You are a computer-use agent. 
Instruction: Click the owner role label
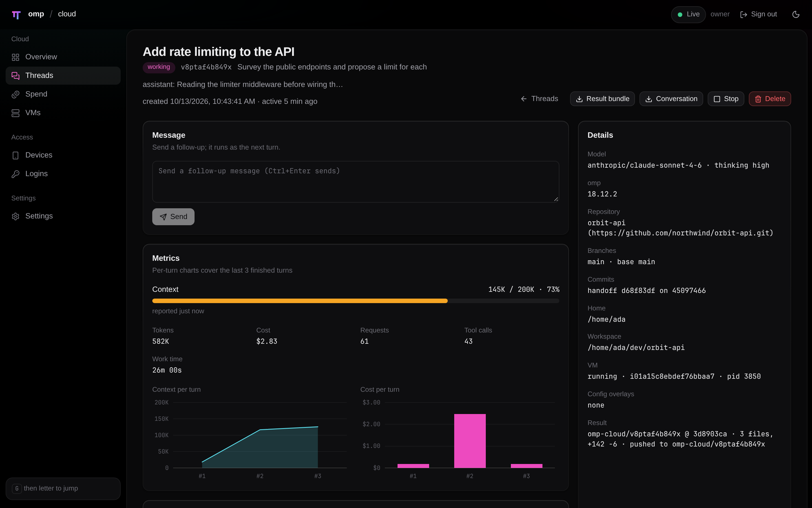(720, 14)
